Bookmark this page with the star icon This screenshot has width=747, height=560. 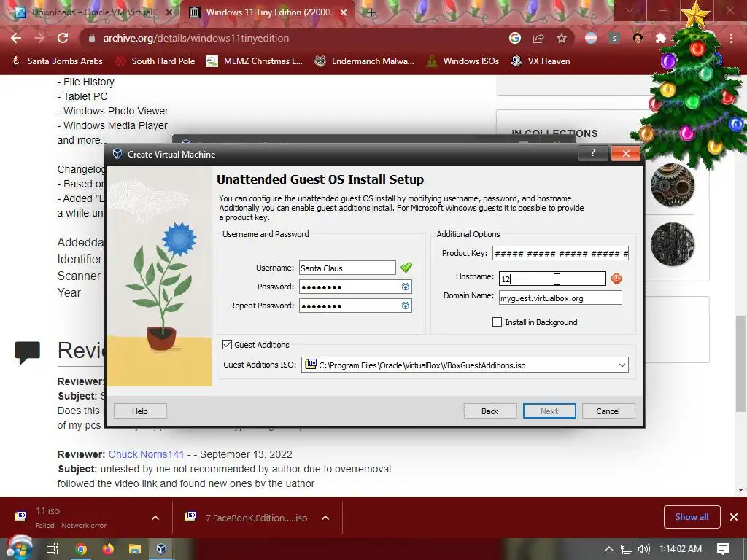pyautogui.click(x=562, y=38)
